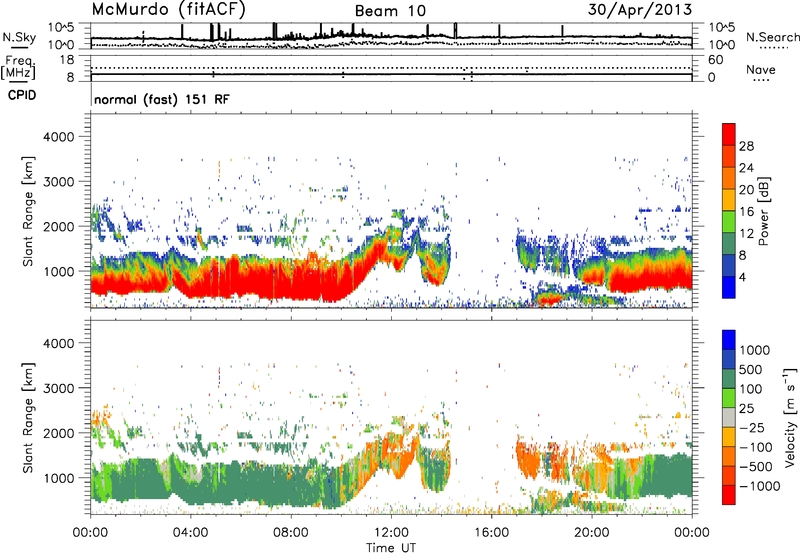Click the 4000 tick of the power panel
Screen dimensions: 800x554
click(x=58, y=137)
